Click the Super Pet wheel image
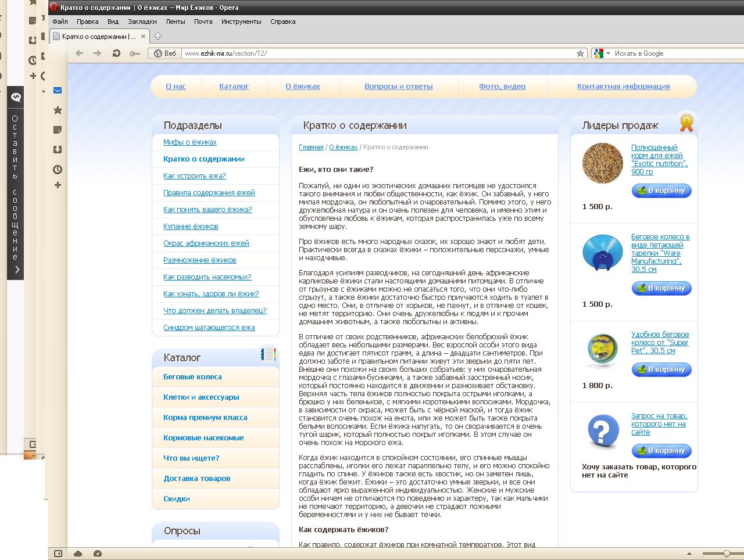 603,350
